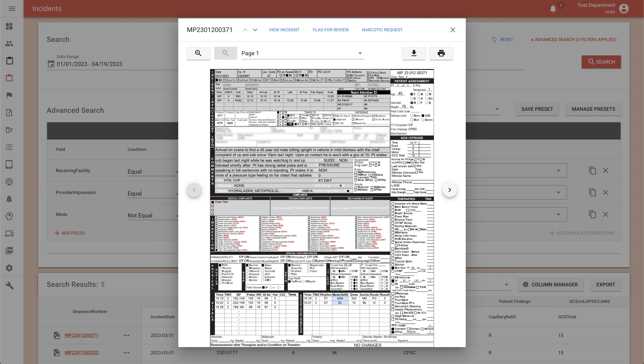The image size is (644, 364).
Task: Go to next incident with down chevron
Action: (255, 30)
